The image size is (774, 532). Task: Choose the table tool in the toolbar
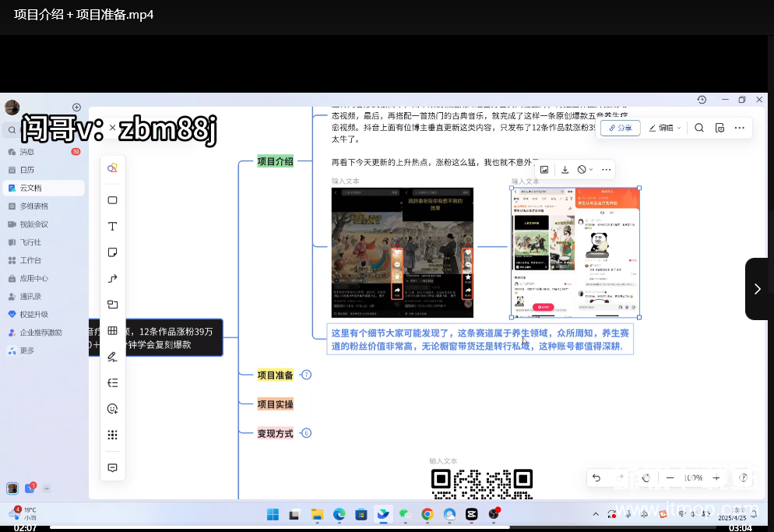click(x=113, y=331)
